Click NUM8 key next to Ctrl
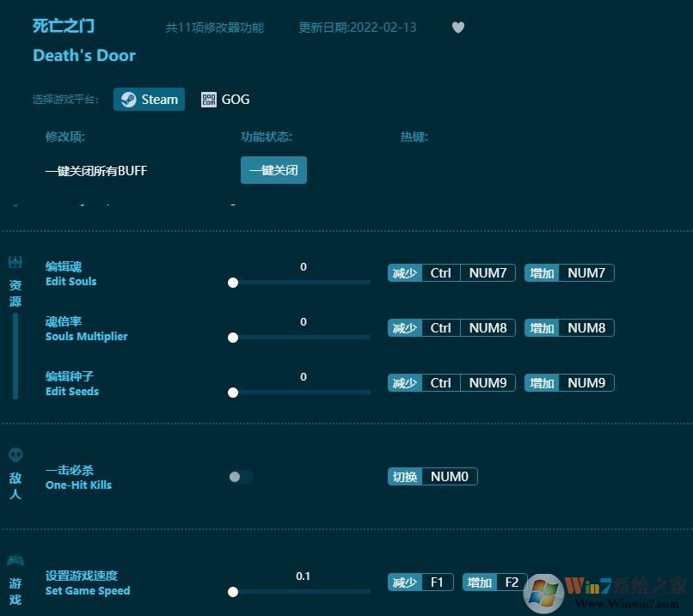693x616 pixels. (488, 327)
